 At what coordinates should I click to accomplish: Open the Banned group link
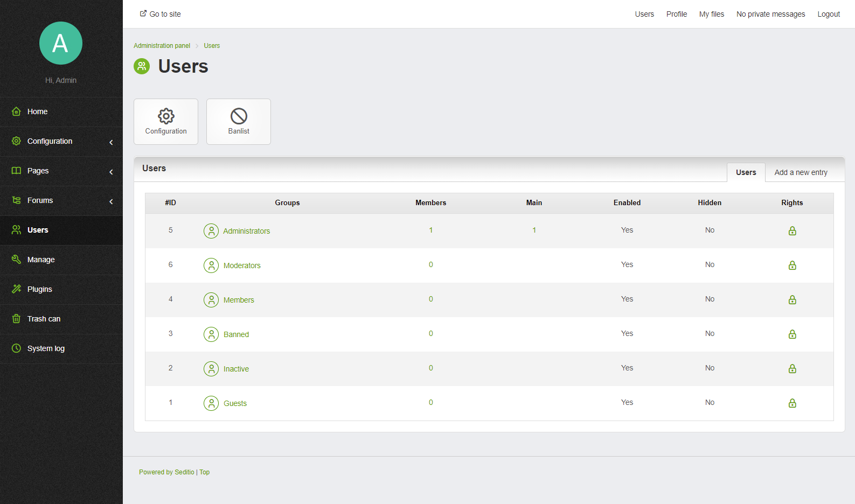(x=236, y=334)
